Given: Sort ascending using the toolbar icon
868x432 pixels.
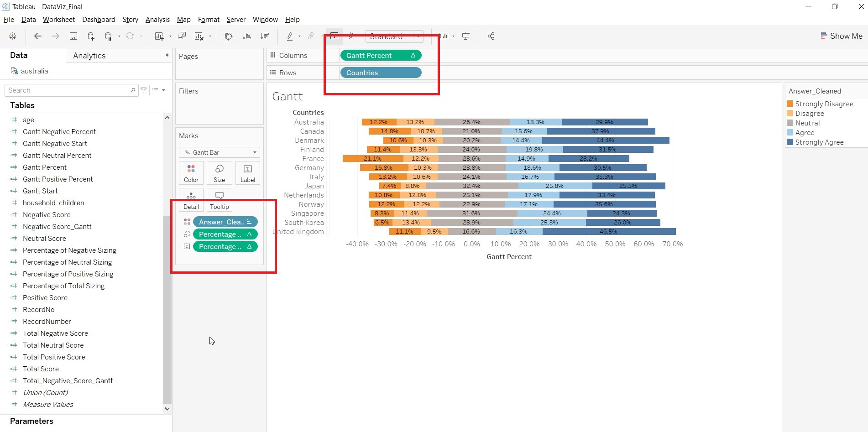Looking at the screenshot, I should click(246, 36).
